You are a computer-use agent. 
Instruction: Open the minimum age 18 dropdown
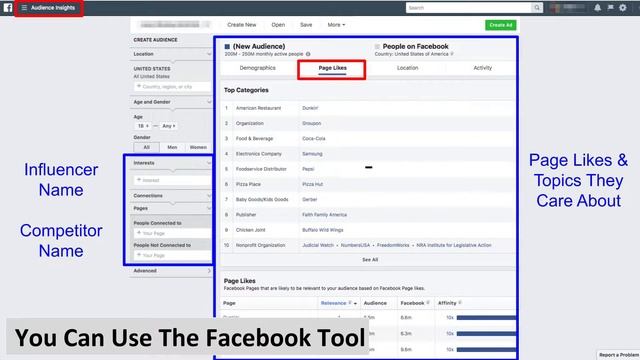143,126
